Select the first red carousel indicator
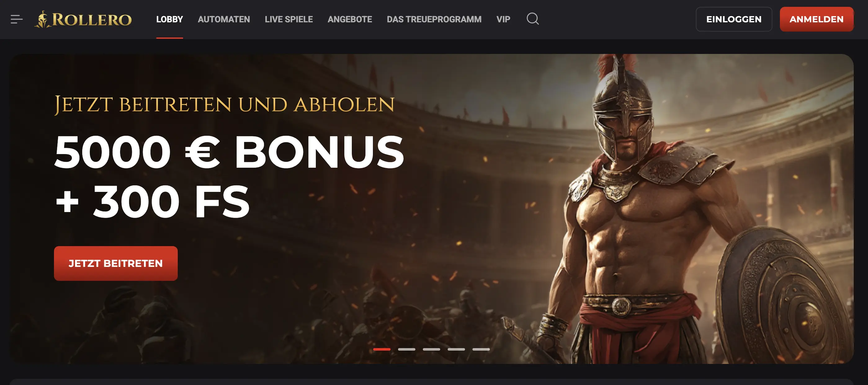Screen dimensions: 868x385 382,349
